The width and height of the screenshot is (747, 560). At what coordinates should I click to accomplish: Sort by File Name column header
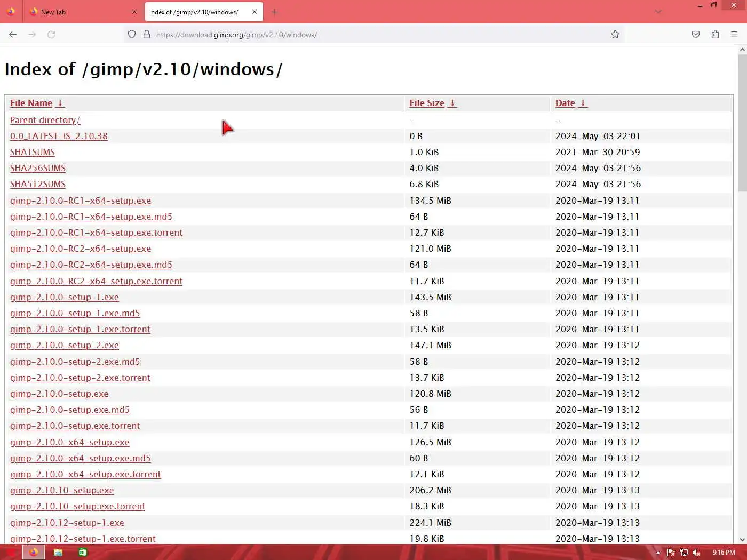tap(31, 103)
